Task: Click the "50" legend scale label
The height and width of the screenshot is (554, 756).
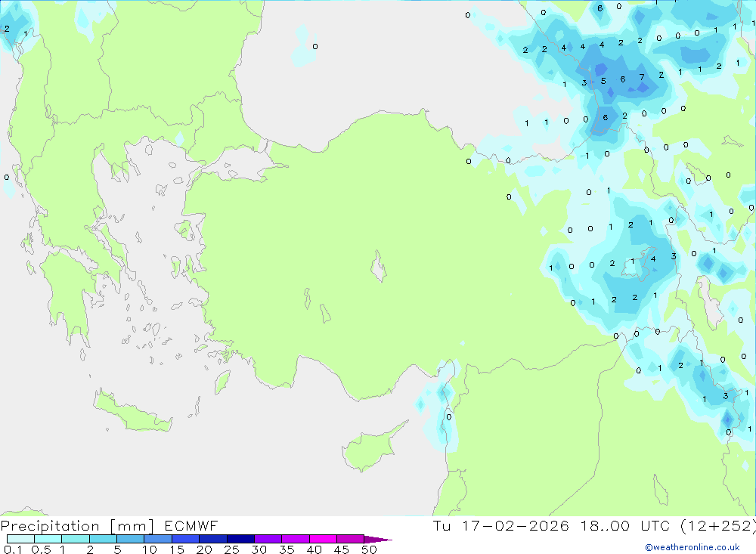Action: (x=369, y=549)
